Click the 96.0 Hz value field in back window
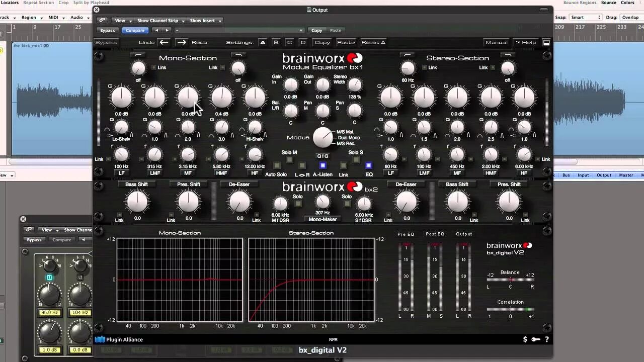This screenshot has height=362, width=644. tap(50, 312)
